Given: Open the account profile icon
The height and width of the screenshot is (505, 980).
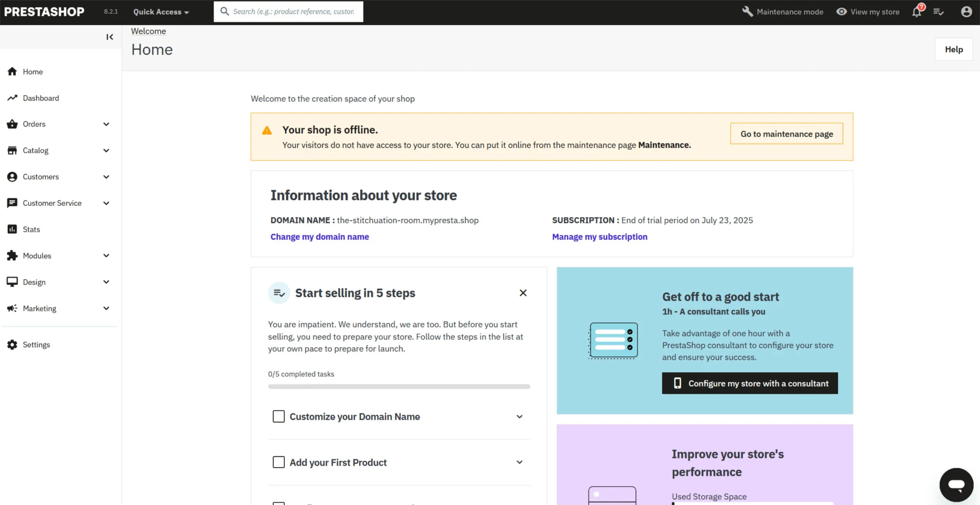Looking at the screenshot, I should 966,11.
